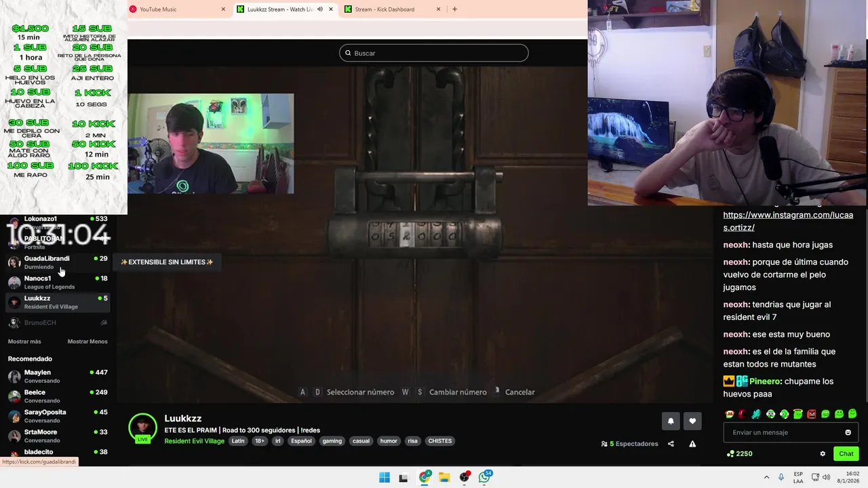Click Mostrar Menos in sidebar
The width and height of the screenshot is (868, 488).
pos(87,342)
